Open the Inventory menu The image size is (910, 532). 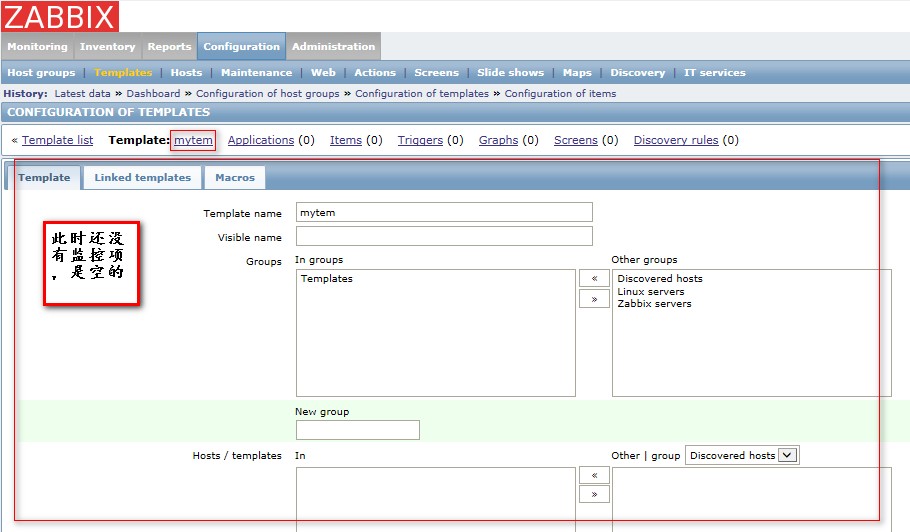107,46
